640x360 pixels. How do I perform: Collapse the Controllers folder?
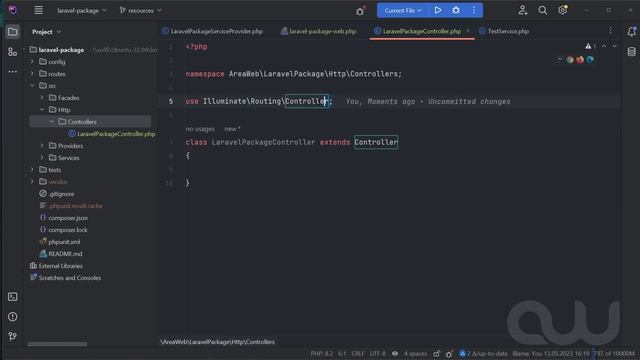tap(51, 122)
